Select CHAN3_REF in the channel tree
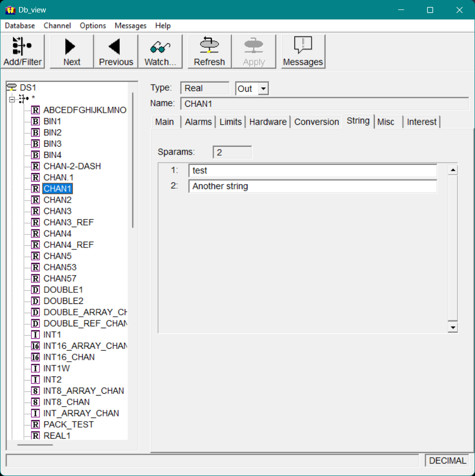 (68, 223)
